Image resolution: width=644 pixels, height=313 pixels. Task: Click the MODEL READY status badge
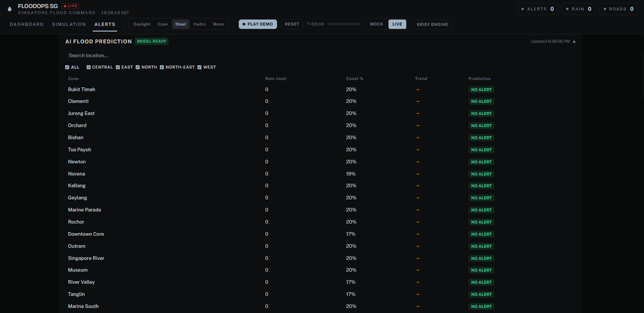pyautogui.click(x=152, y=41)
